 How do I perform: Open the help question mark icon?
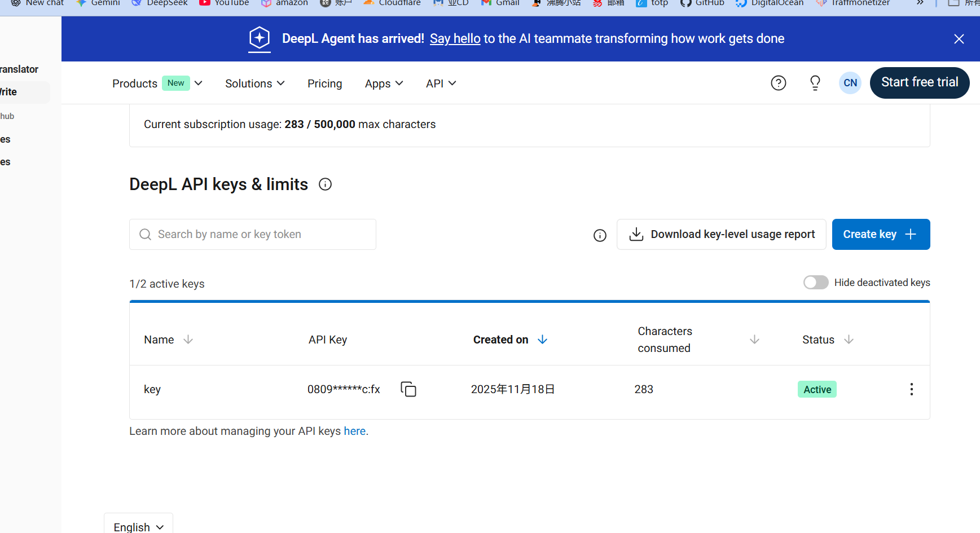pyautogui.click(x=778, y=83)
